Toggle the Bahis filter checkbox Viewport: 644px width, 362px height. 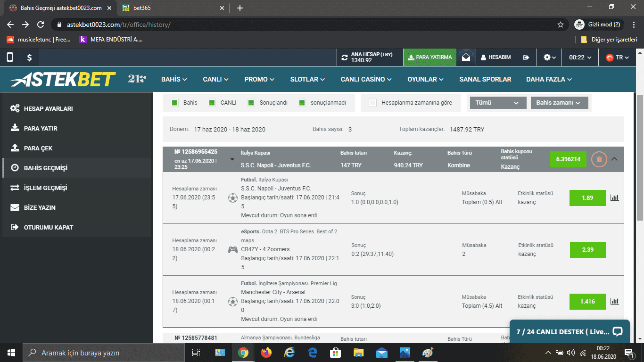[x=174, y=102]
